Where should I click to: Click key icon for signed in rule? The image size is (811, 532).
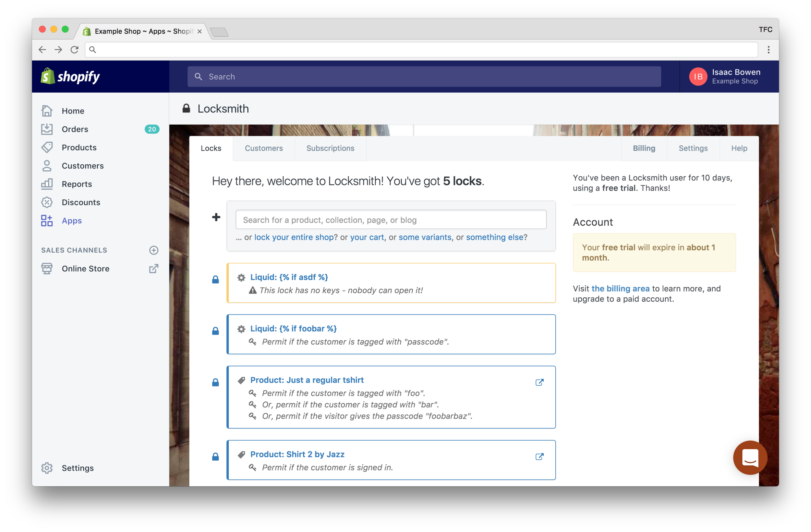click(x=252, y=467)
